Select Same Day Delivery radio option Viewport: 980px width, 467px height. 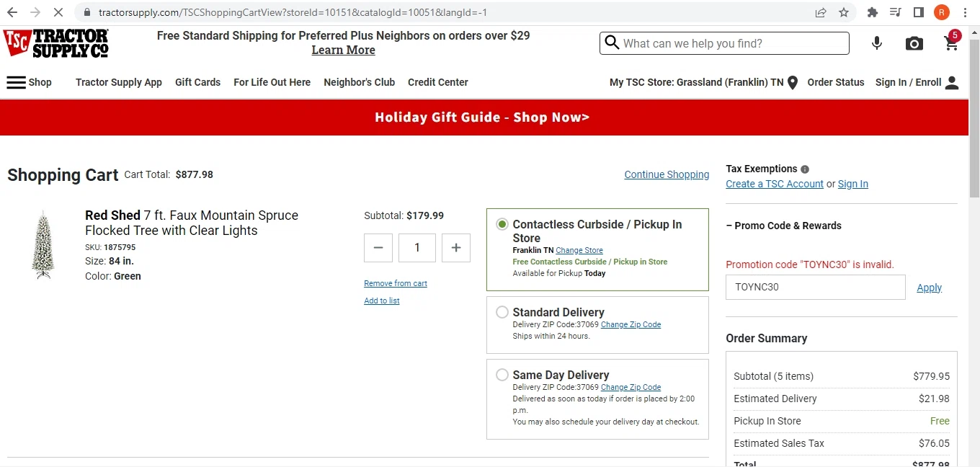pos(502,375)
